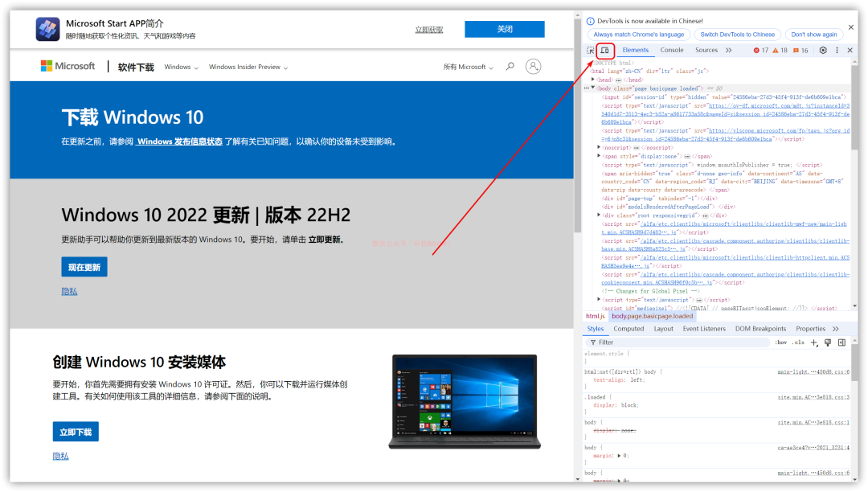Screen dimensions: 868x492
Task: Expand the noscript element node
Action: 599,147
